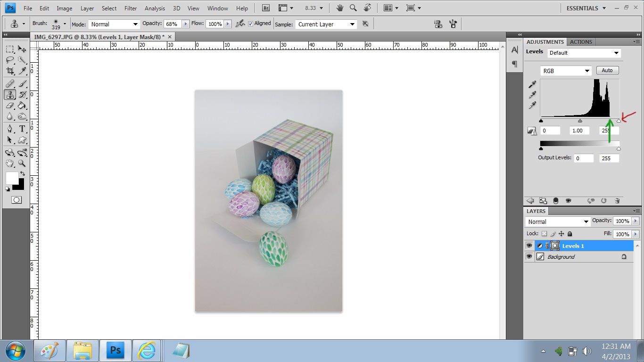
Task: Delete the adjustment layer using trash icon
Action: pyautogui.click(x=617, y=201)
